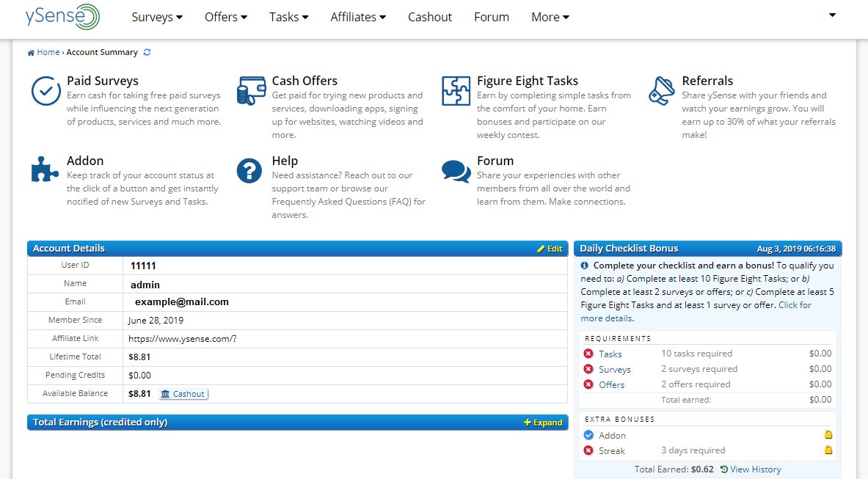This screenshot has width=868, height=479.
Task: Click the Cashout button beside Available Balance
Action: coord(183,394)
